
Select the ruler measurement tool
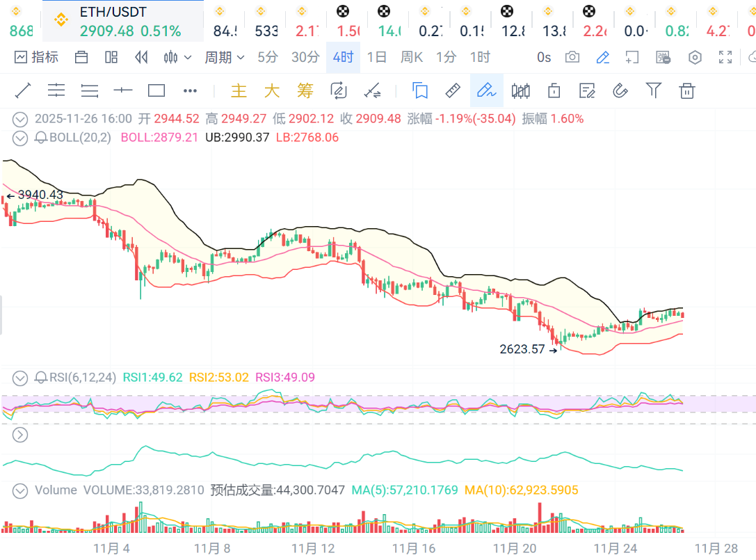(x=453, y=90)
